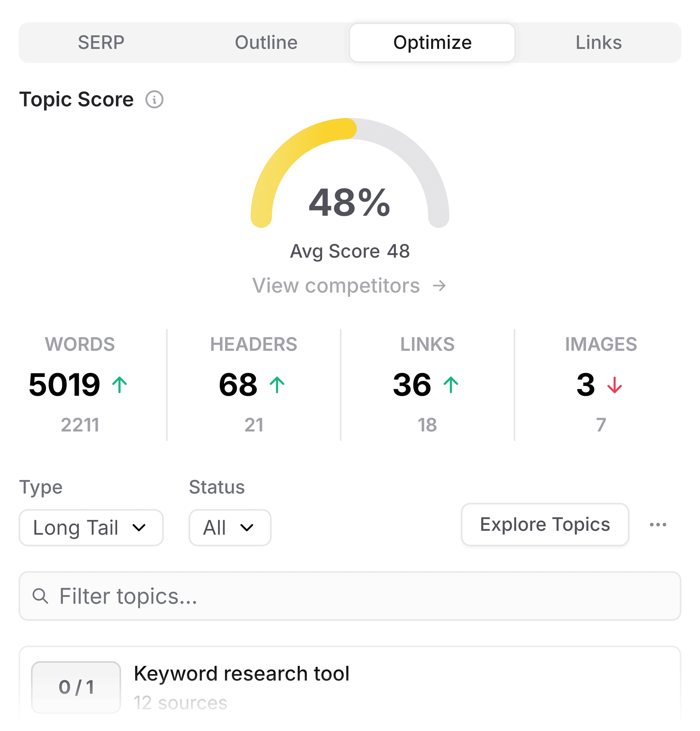
Task: Switch to the SERP tab
Action: (101, 42)
